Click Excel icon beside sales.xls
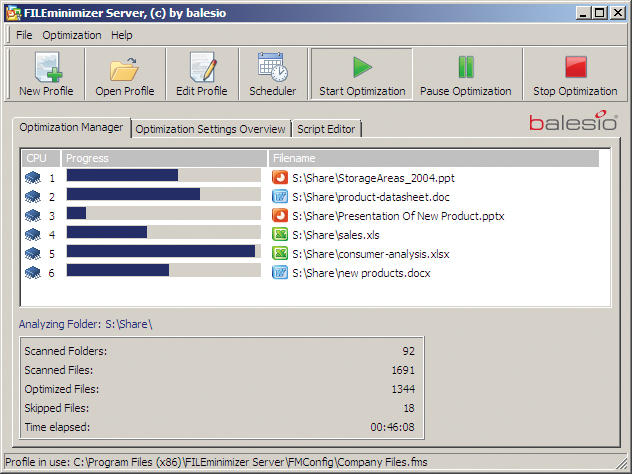The image size is (632, 474). 280,234
